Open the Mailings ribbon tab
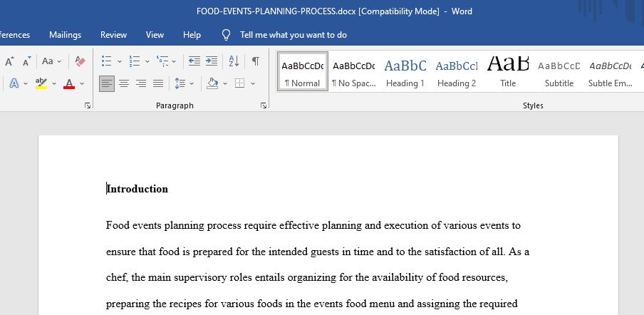Screen dimensions: 644x315 66,35
